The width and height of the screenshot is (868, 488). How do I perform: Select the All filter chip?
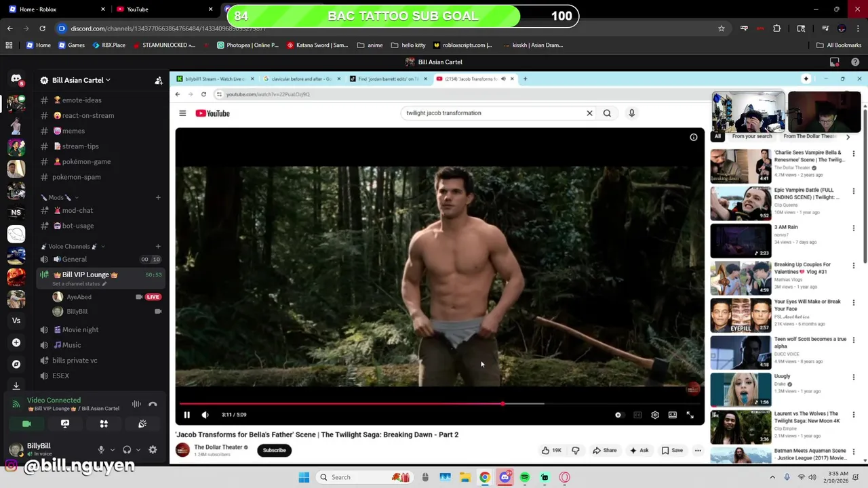(717, 136)
